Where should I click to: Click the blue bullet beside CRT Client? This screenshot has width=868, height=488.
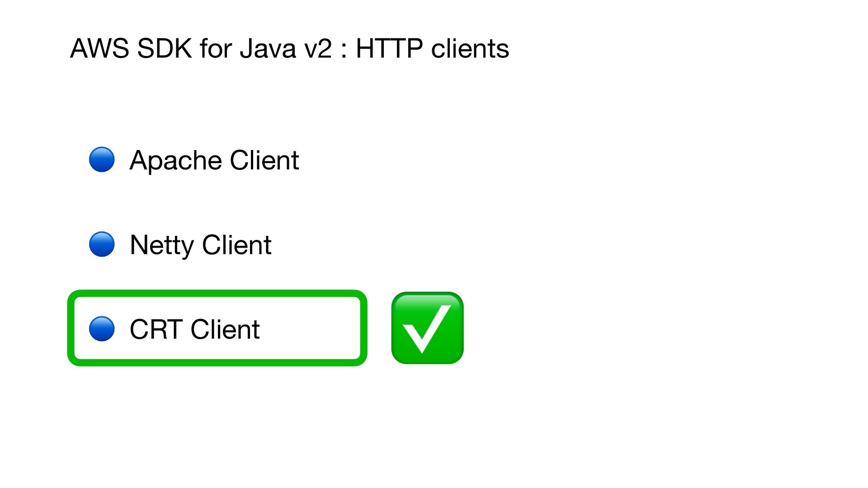(x=102, y=328)
